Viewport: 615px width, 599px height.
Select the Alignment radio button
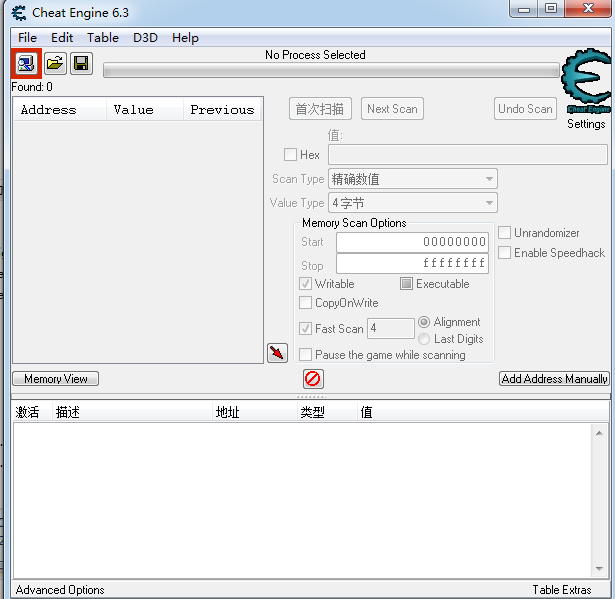[x=424, y=322]
